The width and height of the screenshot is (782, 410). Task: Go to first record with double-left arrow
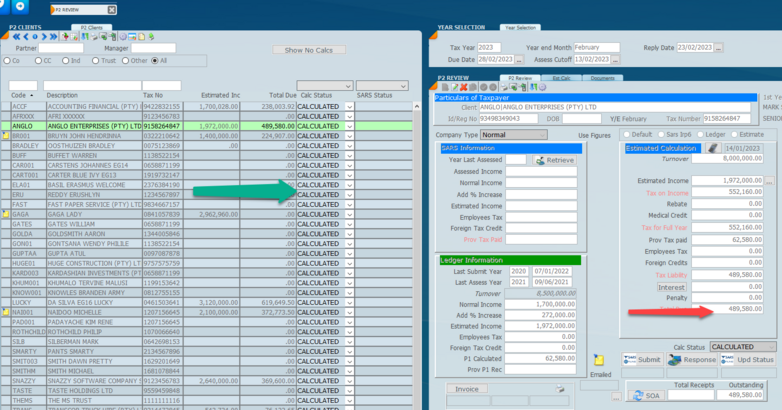coord(14,35)
